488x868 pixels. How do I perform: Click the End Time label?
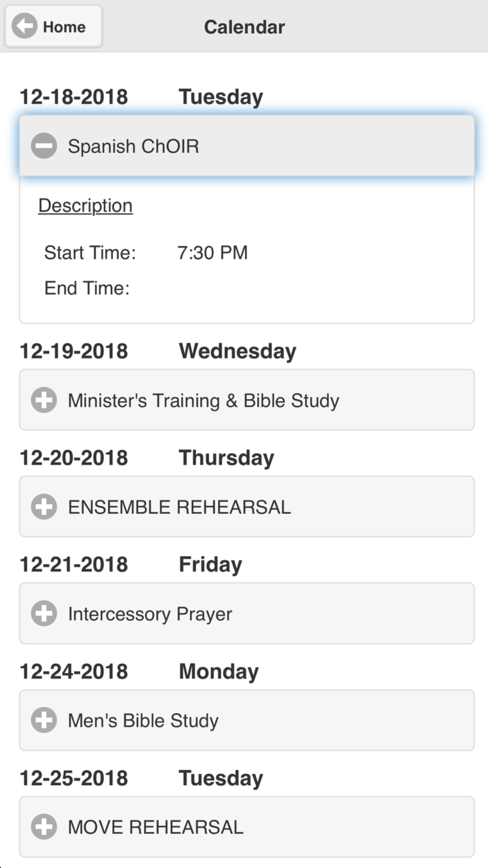click(x=87, y=288)
